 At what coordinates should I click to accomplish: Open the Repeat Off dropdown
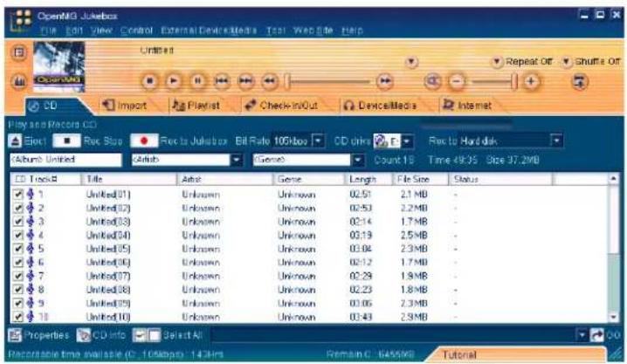tap(496, 61)
